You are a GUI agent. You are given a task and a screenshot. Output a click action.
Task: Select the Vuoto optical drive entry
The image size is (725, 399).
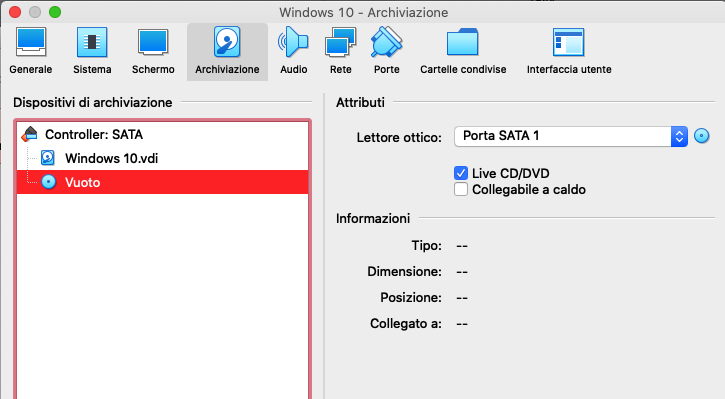tap(163, 182)
